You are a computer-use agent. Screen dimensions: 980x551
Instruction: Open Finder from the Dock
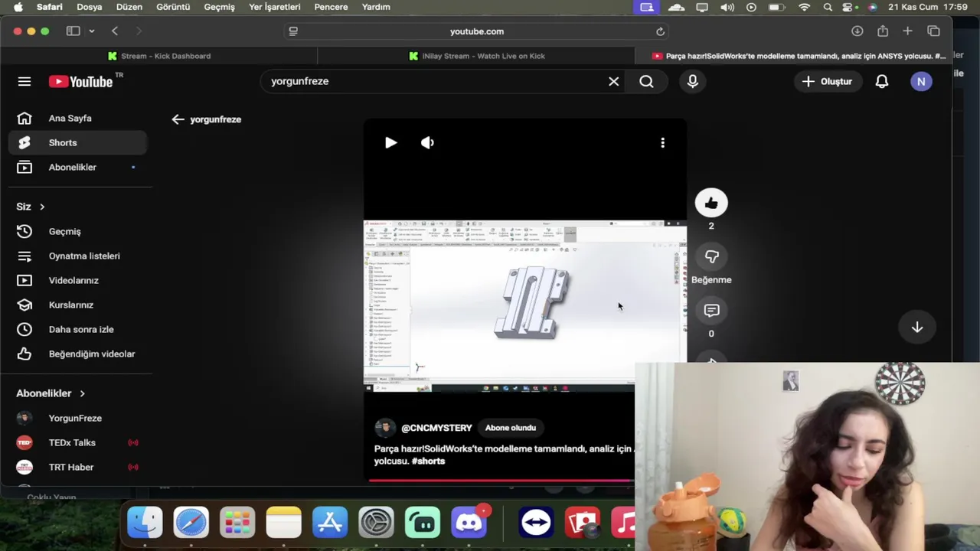coord(145,523)
